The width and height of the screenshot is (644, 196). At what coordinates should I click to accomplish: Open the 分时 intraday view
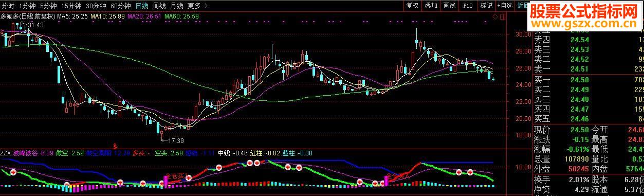(x=8, y=6)
